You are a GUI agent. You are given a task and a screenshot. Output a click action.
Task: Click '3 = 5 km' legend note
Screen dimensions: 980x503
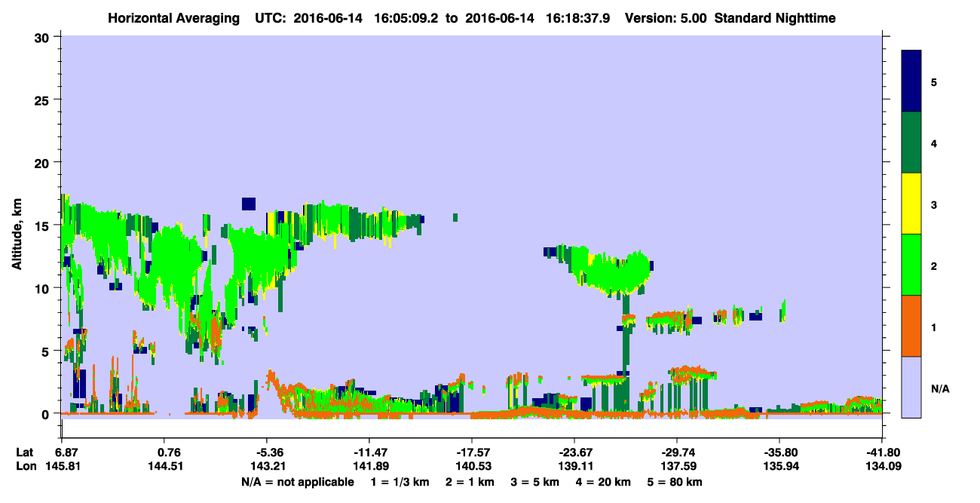[x=536, y=482]
